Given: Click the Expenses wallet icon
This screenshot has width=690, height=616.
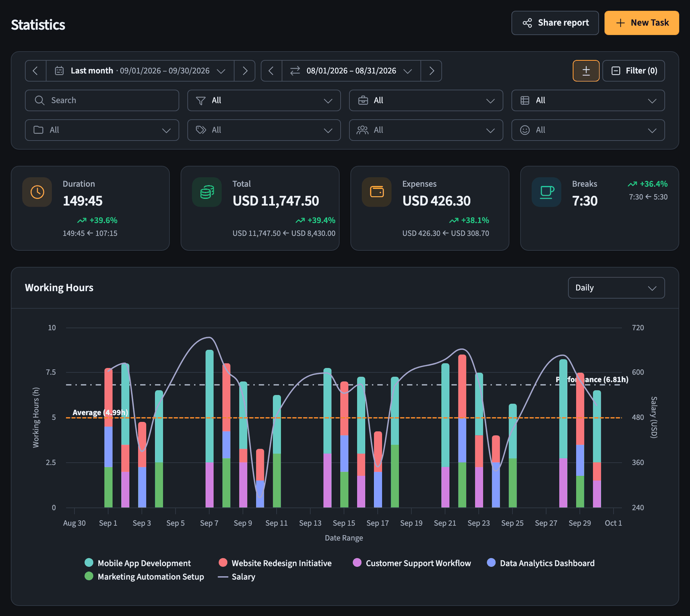Looking at the screenshot, I should pyautogui.click(x=377, y=192).
